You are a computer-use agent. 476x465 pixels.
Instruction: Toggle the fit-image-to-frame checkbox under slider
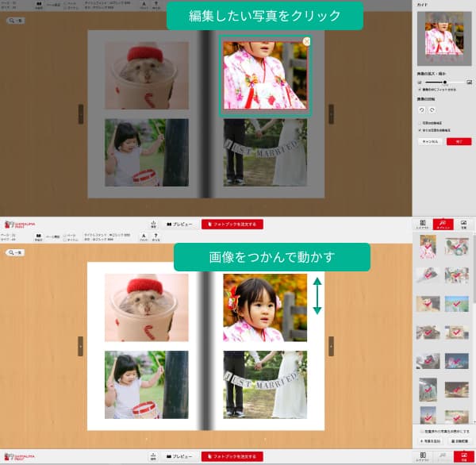click(420, 90)
